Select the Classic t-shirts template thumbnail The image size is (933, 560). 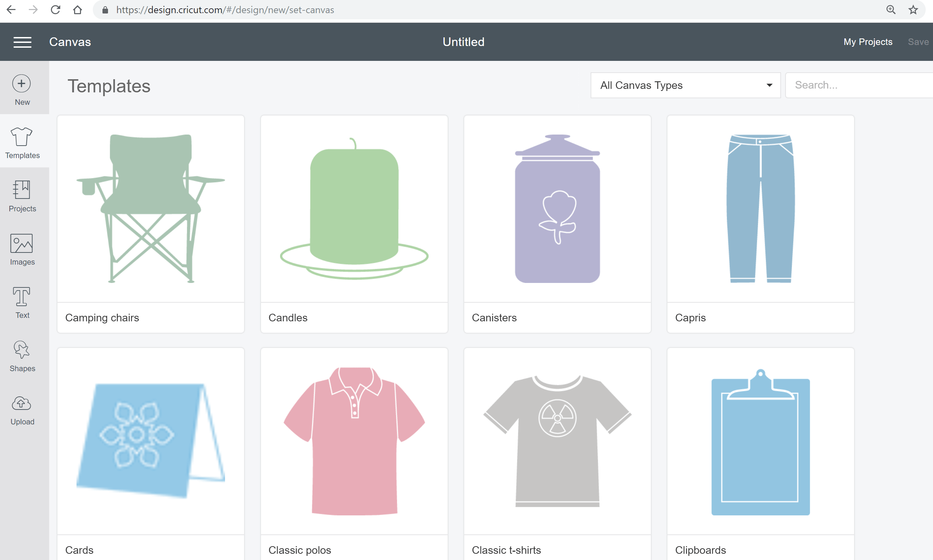point(557,441)
